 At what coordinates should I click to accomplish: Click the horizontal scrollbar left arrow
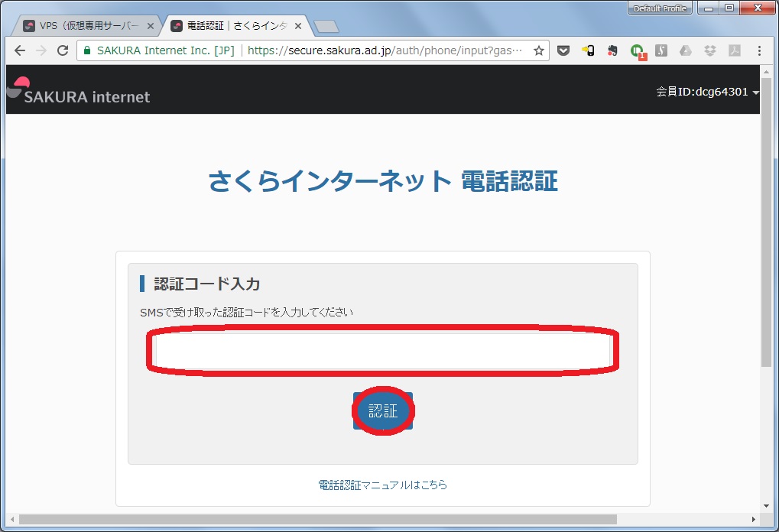click(x=12, y=519)
